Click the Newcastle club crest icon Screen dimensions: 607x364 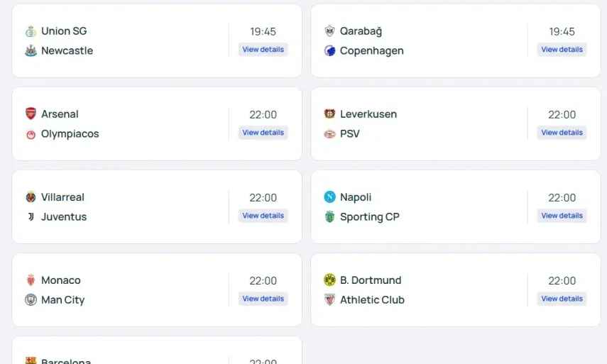[x=31, y=51]
